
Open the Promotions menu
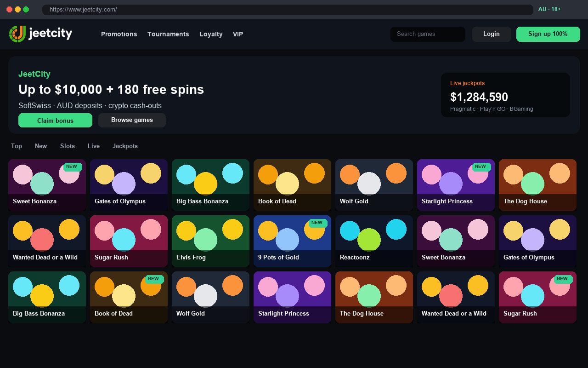[x=119, y=34]
